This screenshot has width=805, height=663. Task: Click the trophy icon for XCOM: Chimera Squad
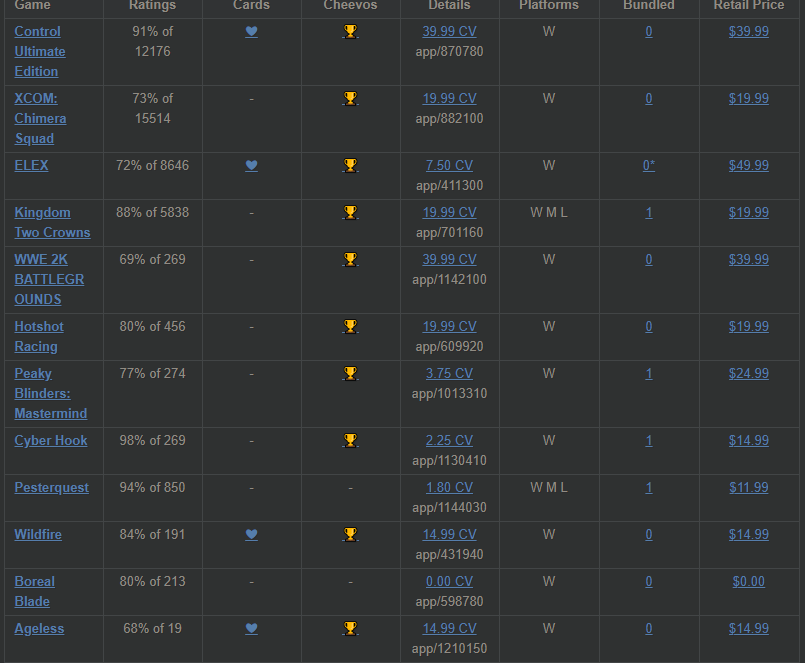click(x=350, y=98)
